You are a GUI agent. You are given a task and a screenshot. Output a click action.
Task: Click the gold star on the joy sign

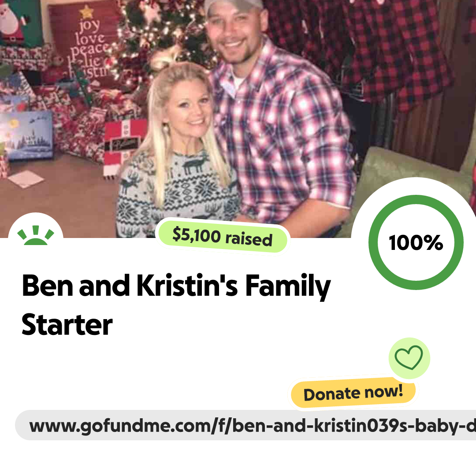(x=86, y=12)
